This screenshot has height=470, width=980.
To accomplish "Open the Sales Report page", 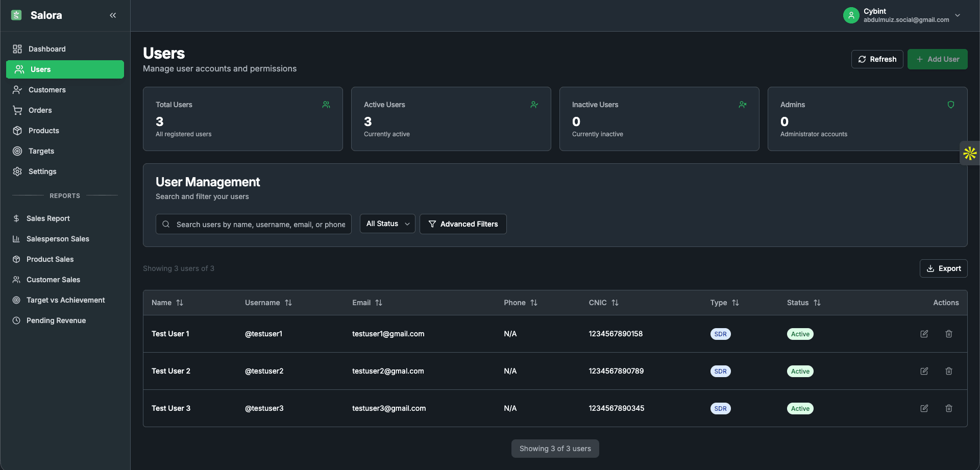I will (x=48, y=218).
